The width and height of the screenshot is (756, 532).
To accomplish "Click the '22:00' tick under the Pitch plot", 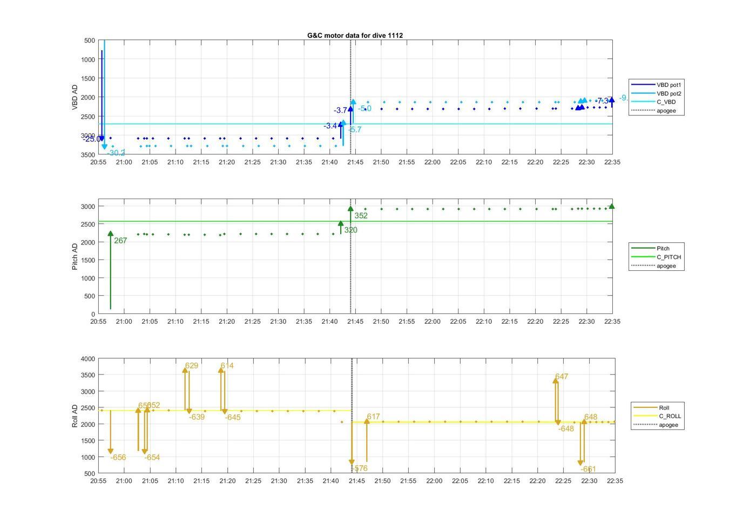I will click(433, 322).
